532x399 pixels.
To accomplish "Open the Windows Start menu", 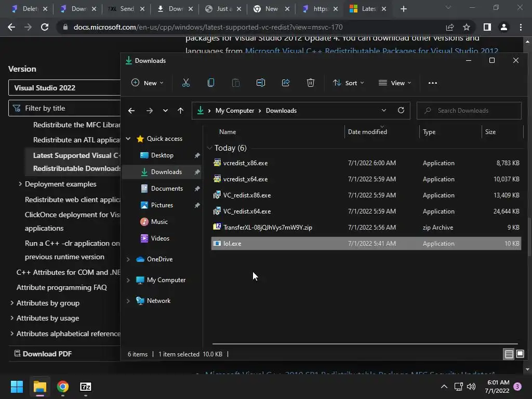I will [x=17, y=387].
